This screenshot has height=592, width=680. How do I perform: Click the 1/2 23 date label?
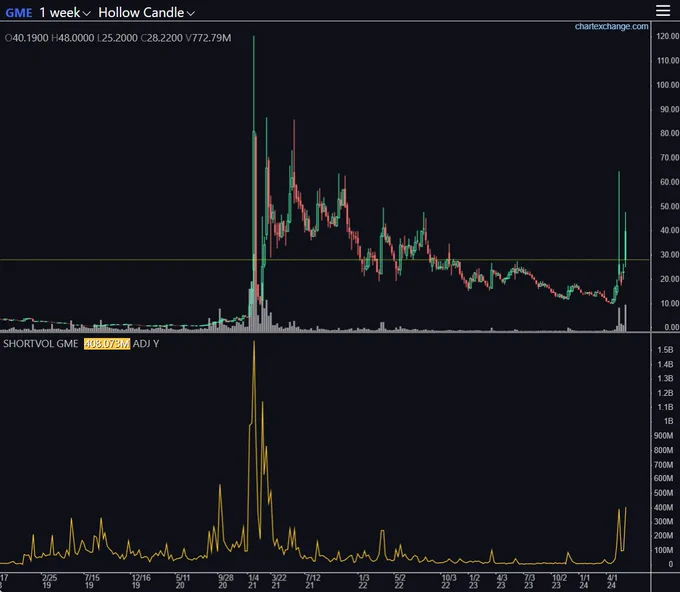(x=474, y=582)
